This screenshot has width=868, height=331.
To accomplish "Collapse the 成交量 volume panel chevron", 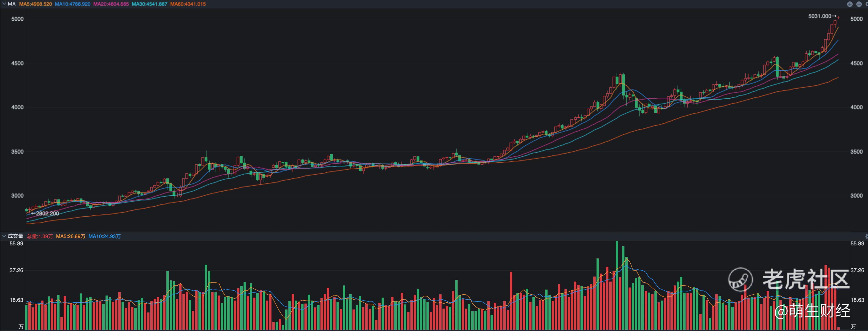I will [x=4, y=236].
